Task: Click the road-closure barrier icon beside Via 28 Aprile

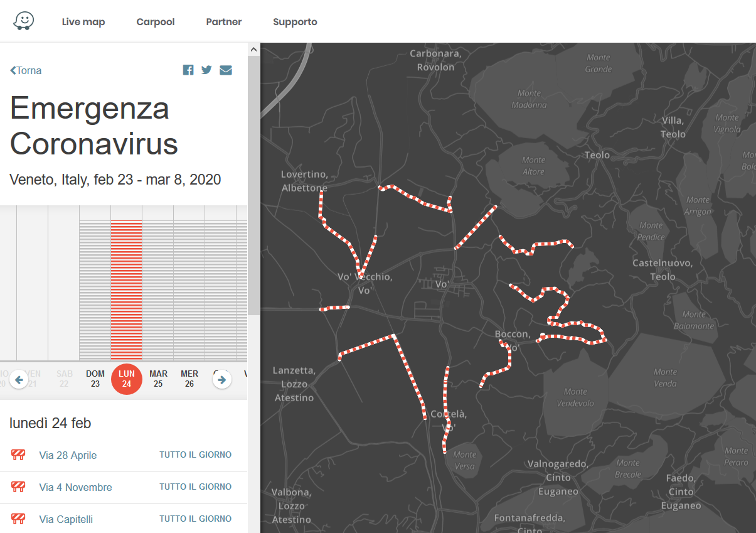Action: 18,454
